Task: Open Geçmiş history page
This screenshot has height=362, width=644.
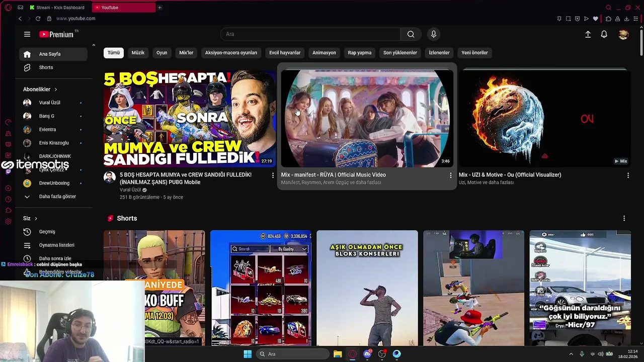Action: (53, 232)
